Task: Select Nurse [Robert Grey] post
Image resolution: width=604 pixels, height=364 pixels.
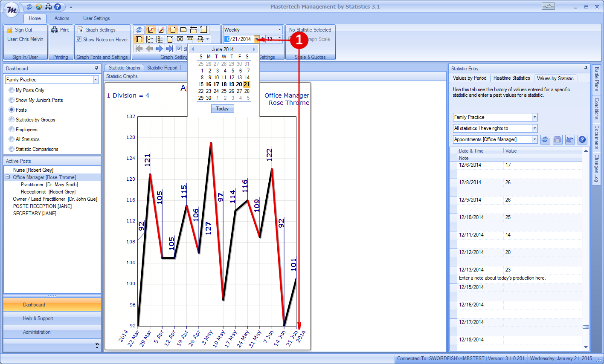Action: (x=33, y=170)
